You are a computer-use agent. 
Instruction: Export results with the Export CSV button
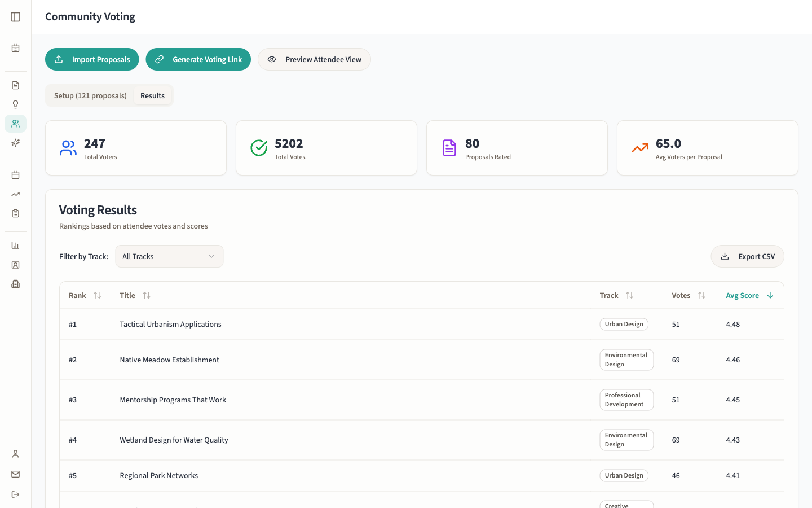[x=747, y=256]
